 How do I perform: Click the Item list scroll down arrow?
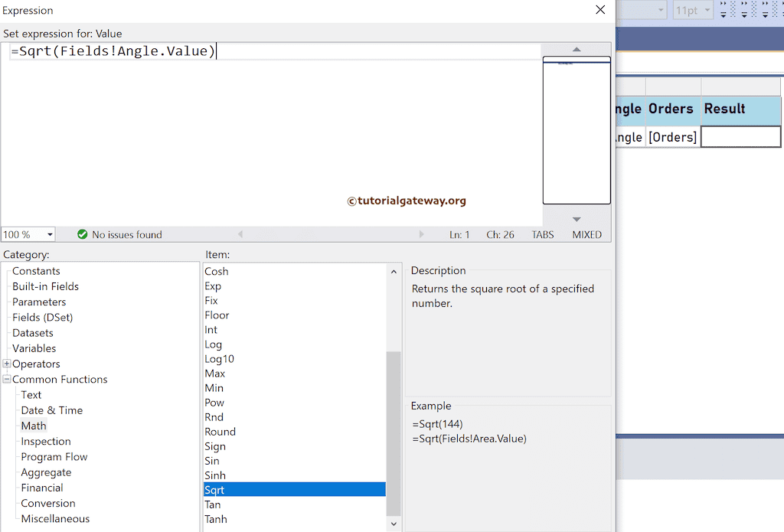point(394,524)
